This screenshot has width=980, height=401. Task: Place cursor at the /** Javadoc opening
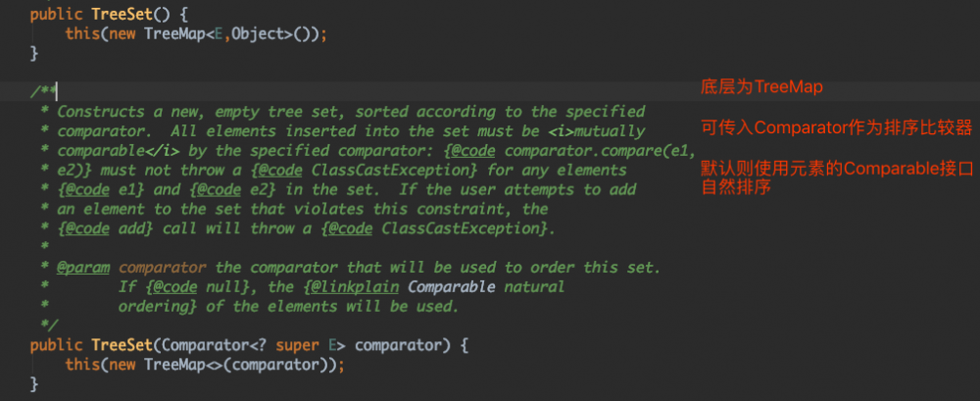click(43, 91)
